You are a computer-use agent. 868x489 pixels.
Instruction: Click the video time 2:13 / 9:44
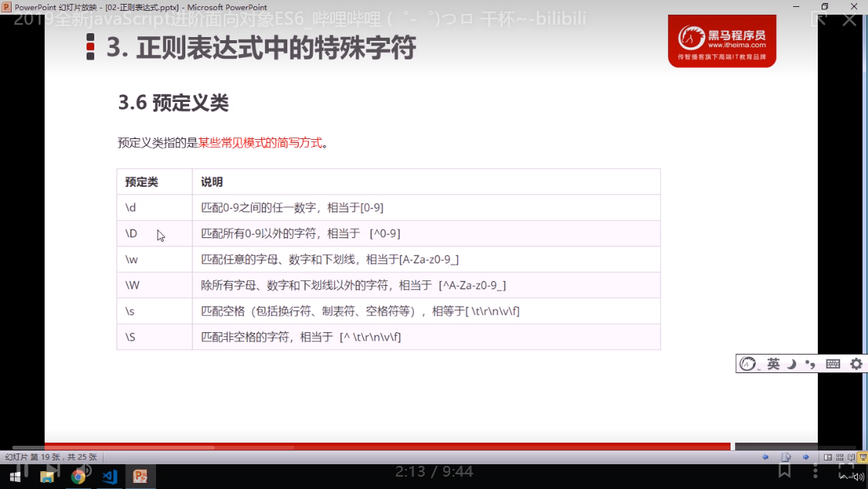pos(434,471)
